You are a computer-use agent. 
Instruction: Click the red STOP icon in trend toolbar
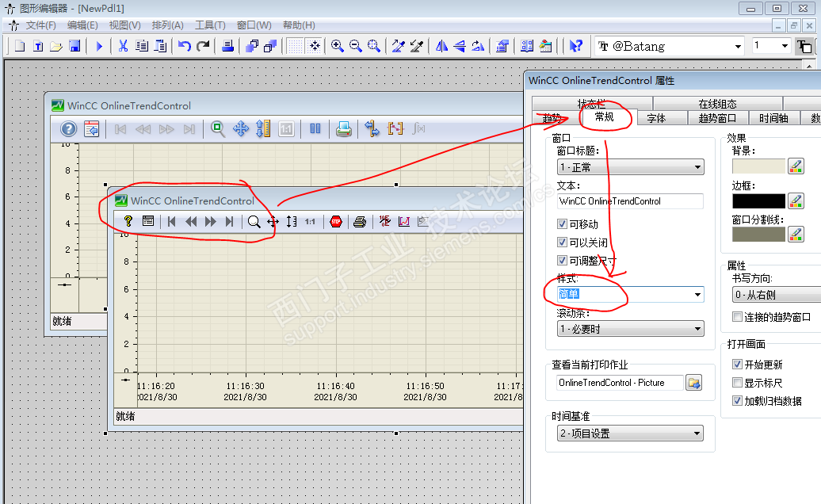pyautogui.click(x=336, y=221)
